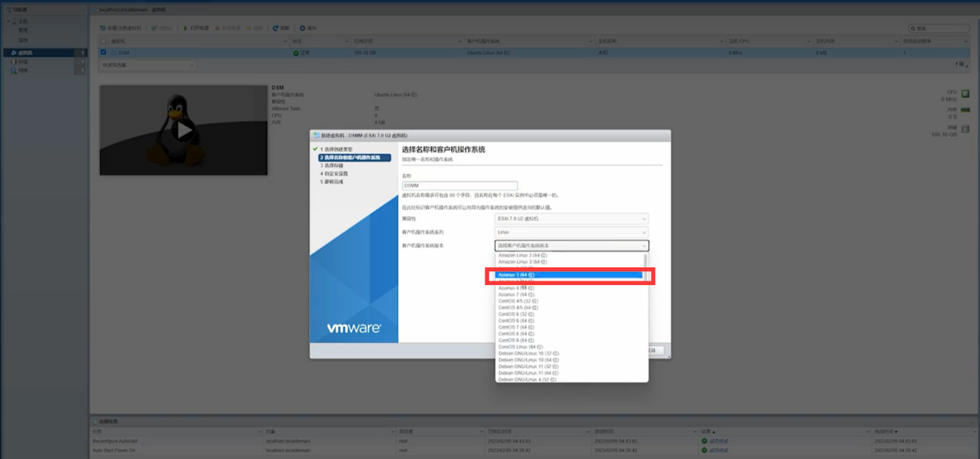Collapse the 主机 tree node in the navigator
980x459 pixels.
(x=9, y=21)
